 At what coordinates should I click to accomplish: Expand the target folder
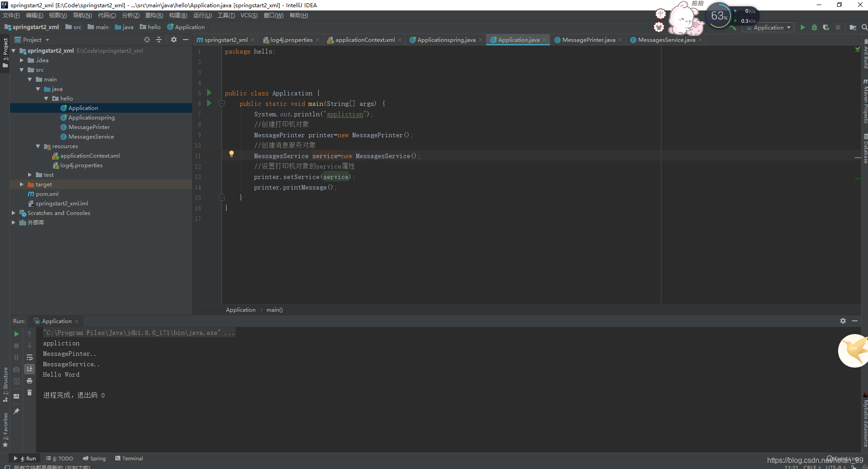pos(21,185)
